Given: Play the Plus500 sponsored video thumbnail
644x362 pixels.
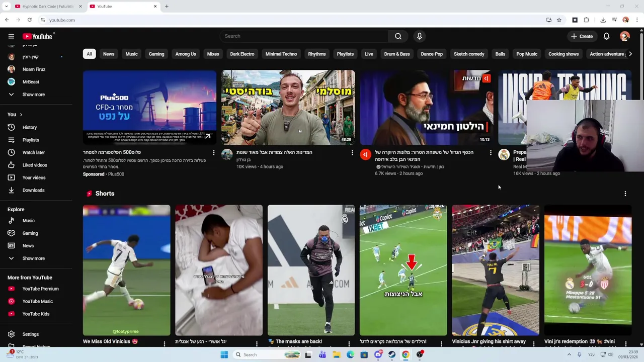Looking at the screenshot, I should pos(149,108).
